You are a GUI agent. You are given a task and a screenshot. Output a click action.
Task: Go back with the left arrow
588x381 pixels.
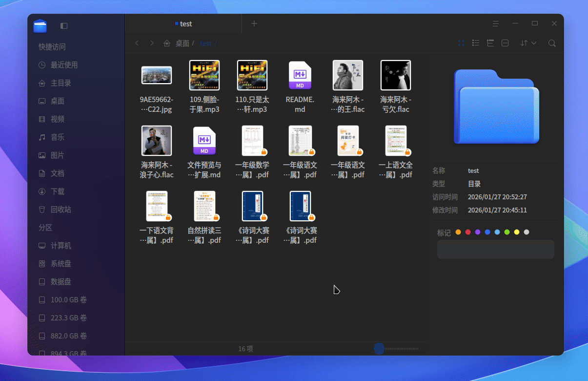(137, 43)
